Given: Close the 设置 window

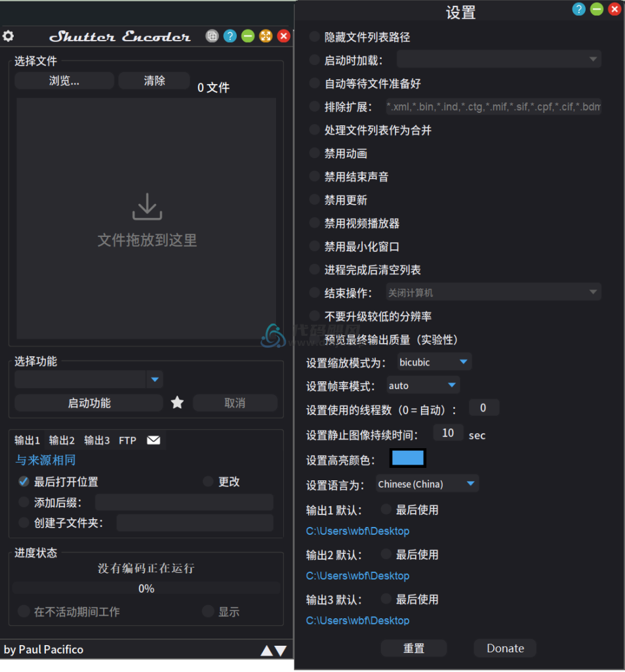Looking at the screenshot, I should (615, 9).
